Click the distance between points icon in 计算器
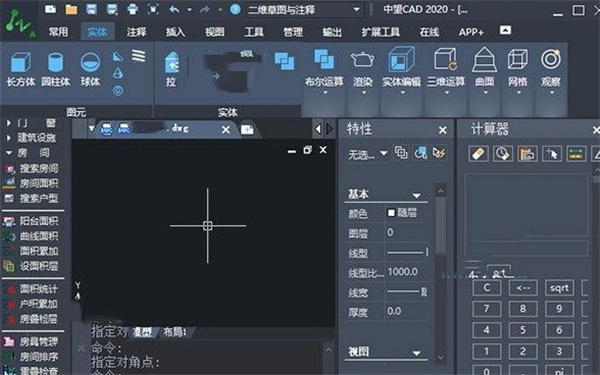The width and height of the screenshot is (600, 375). pos(576,154)
